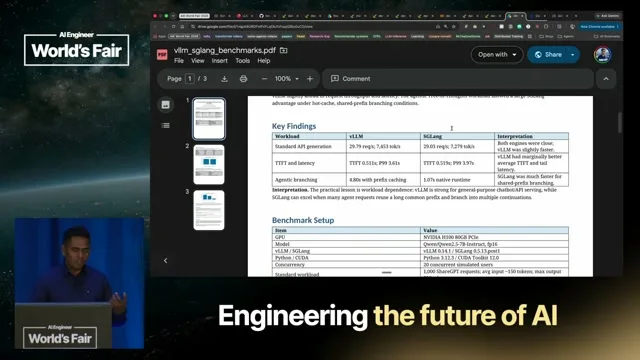Open the Share options dropdown arrow
640x360 pixels.
pyautogui.click(x=573, y=55)
